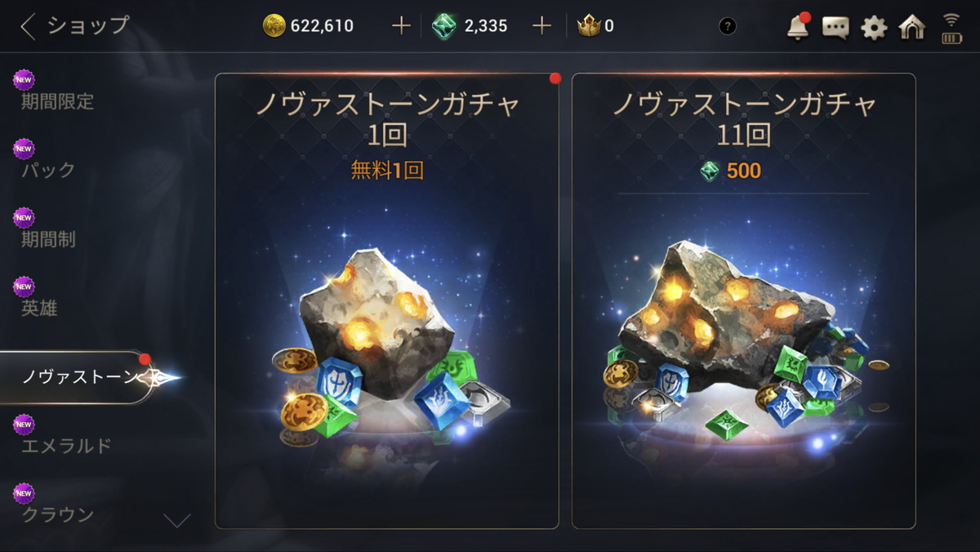The width and height of the screenshot is (980, 552).
Task: Open the chat message bubble icon
Action: click(835, 28)
